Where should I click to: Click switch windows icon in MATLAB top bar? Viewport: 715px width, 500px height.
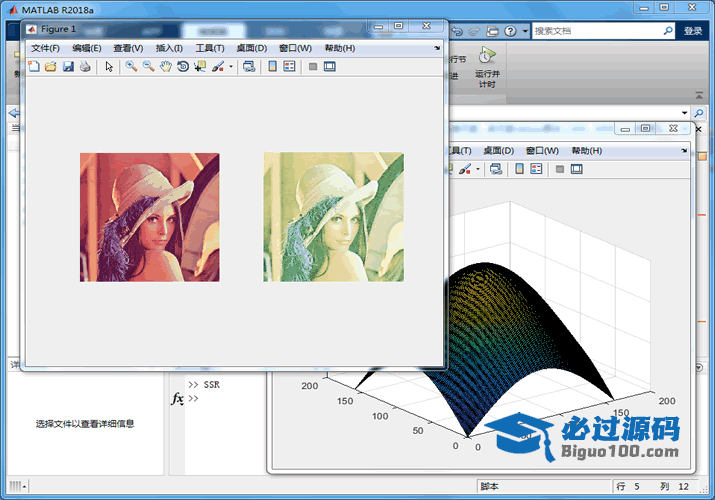click(493, 31)
